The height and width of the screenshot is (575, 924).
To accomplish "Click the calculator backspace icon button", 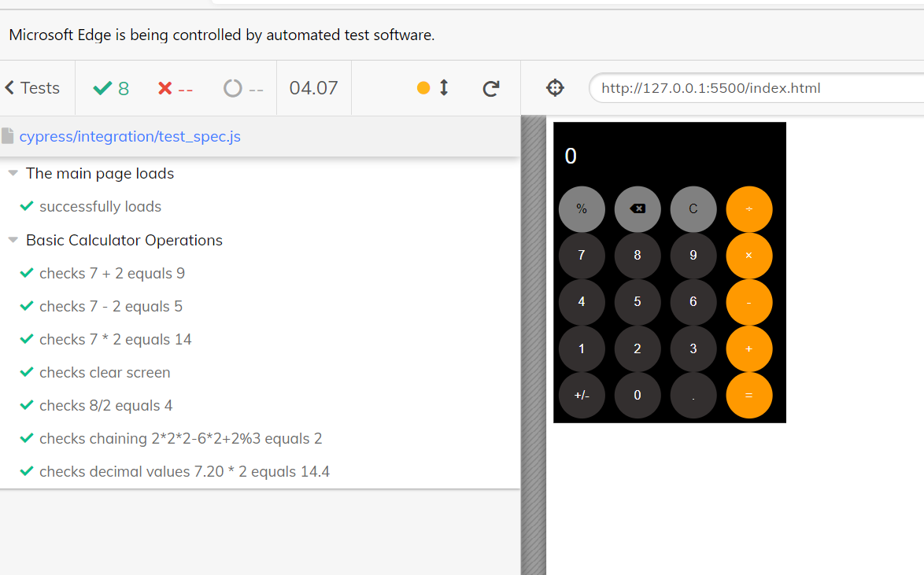I will pos(637,209).
